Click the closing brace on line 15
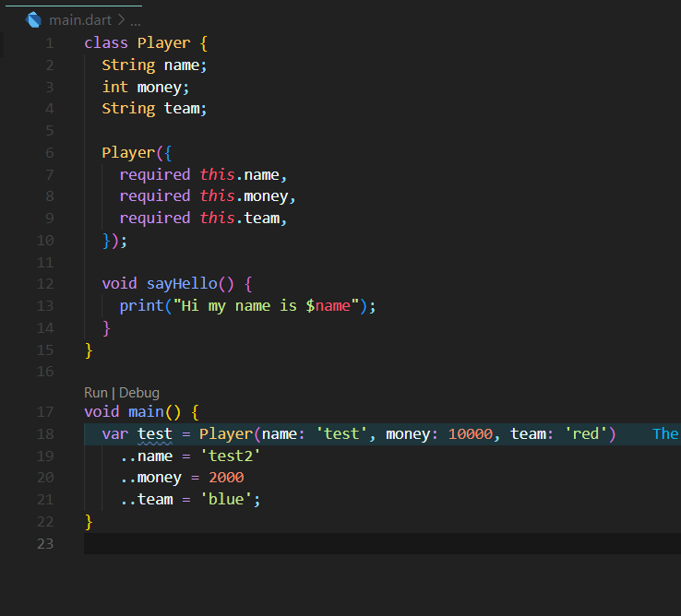This screenshot has width=681, height=616. tap(89, 350)
